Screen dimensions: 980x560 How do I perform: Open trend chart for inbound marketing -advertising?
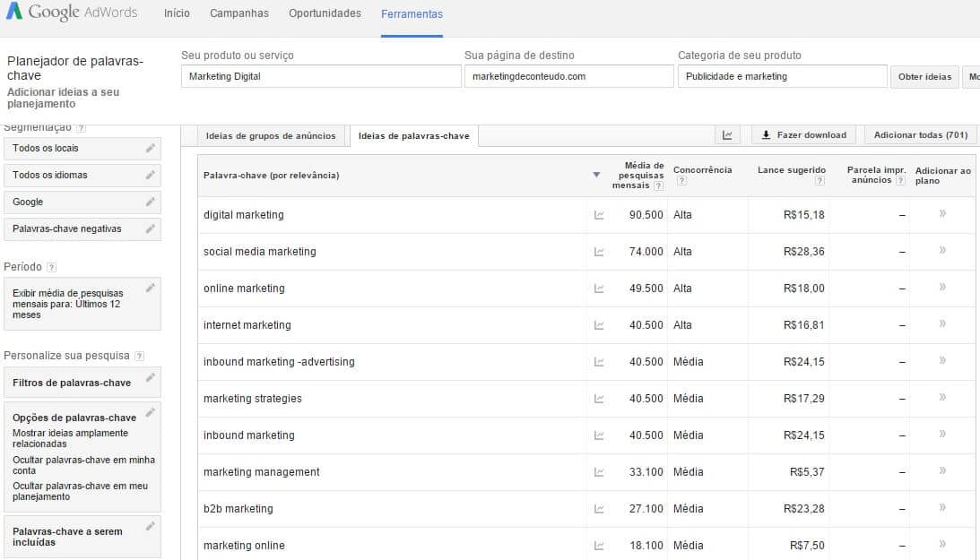point(599,362)
